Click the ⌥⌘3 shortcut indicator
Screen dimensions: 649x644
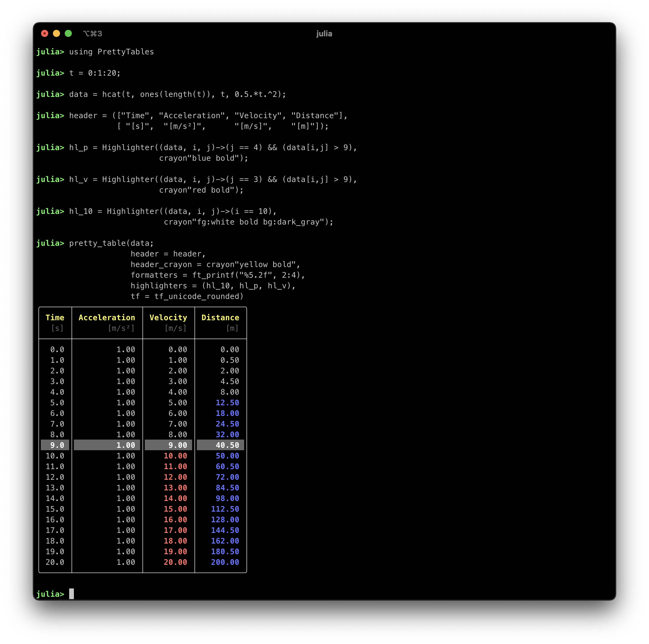(x=93, y=34)
